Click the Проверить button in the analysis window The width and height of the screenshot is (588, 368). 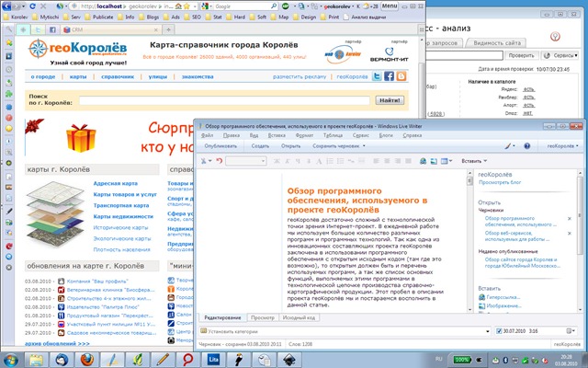tap(521, 55)
